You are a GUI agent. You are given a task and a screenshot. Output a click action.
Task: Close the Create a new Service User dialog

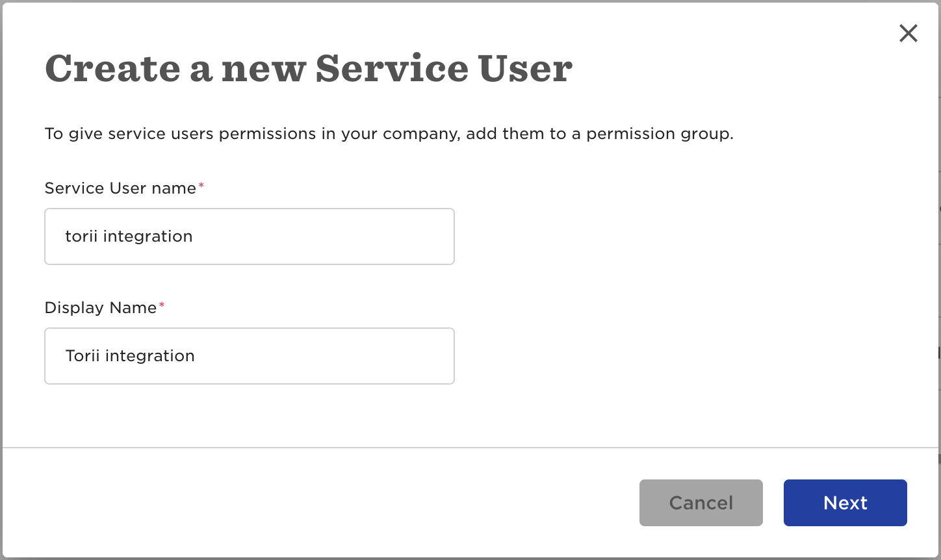[908, 33]
